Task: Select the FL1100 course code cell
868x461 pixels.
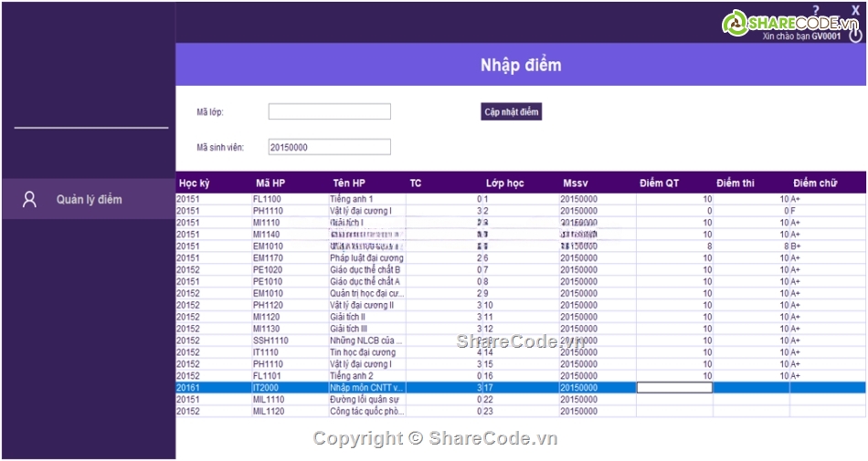Action: [x=291, y=199]
